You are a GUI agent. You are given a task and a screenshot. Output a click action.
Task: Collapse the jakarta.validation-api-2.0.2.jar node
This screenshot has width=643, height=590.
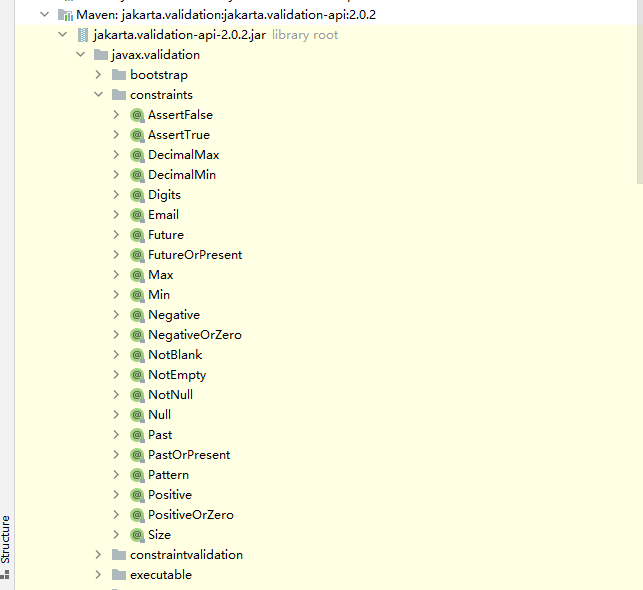pyautogui.click(x=62, y=34)
